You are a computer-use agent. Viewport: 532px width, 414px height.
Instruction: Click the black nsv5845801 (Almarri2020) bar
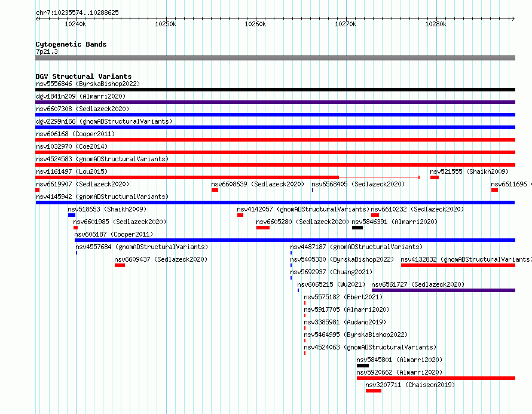[x=363, y=366]
